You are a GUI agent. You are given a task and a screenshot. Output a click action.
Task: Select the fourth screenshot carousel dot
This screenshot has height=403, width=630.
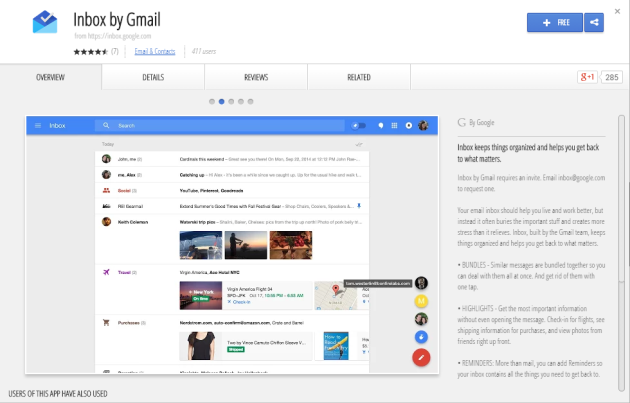pos(241,102)
